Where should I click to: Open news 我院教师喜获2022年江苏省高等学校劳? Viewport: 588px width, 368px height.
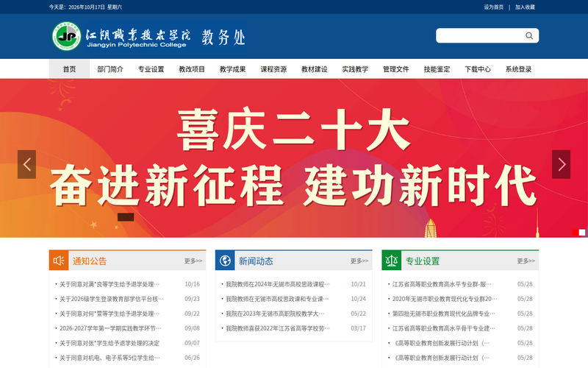point(278,328)
